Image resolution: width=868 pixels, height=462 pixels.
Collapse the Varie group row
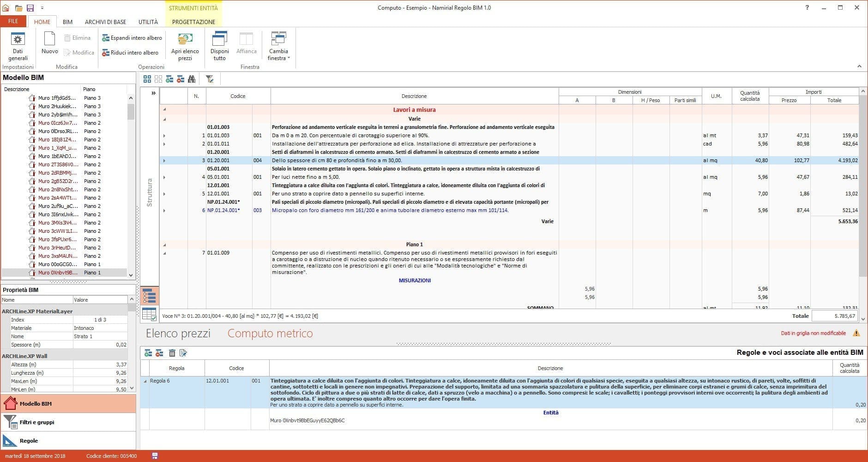(x=164, y=119)
